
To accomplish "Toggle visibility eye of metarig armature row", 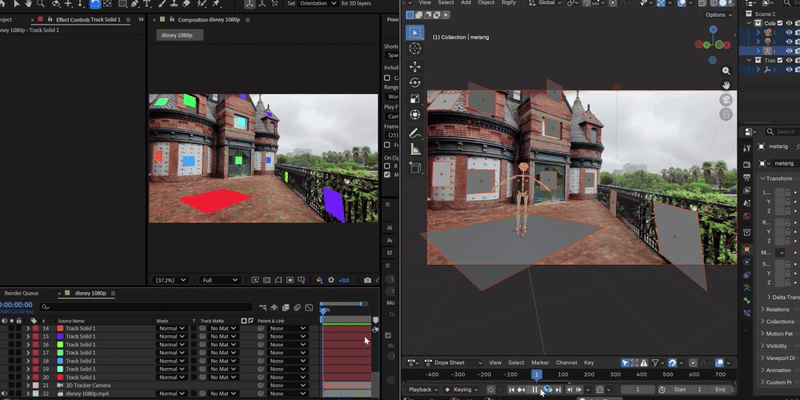I will tap(789, 51).
